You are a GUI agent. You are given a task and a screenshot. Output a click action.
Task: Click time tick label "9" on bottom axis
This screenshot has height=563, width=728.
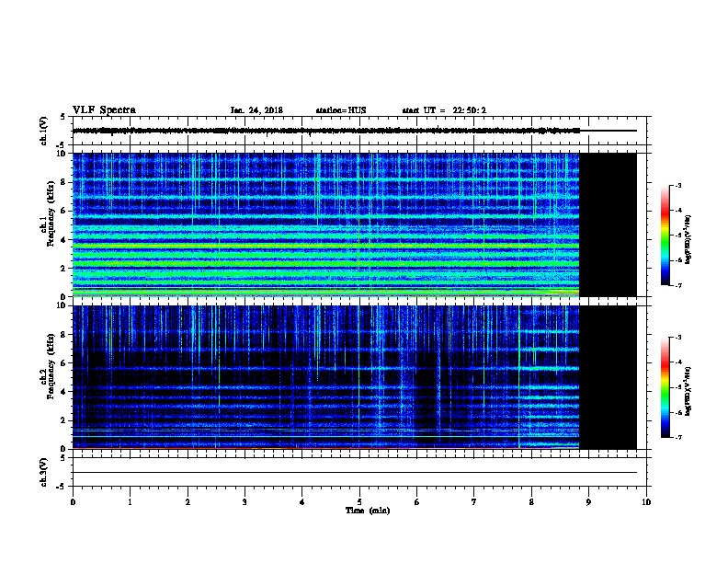point(588,502)
